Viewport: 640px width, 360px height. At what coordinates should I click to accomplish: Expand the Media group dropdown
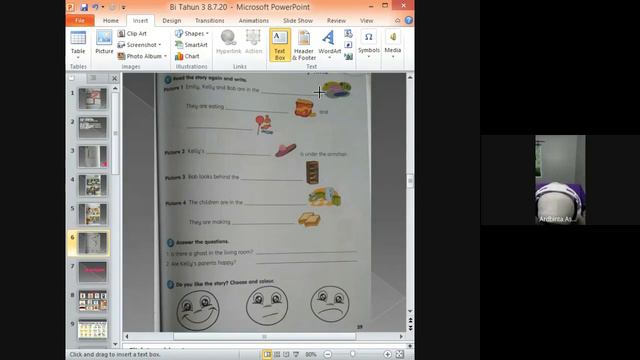click(x=393, y=44)
